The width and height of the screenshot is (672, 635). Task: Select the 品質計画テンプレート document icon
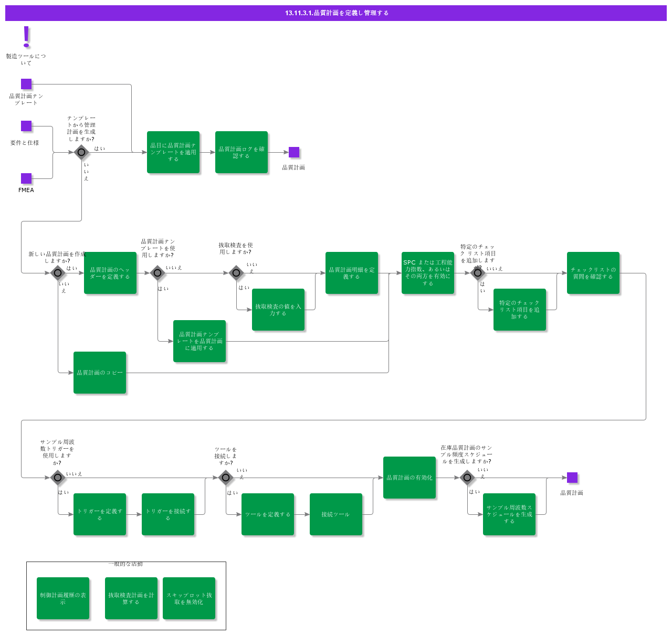click(x=26, y=84)
